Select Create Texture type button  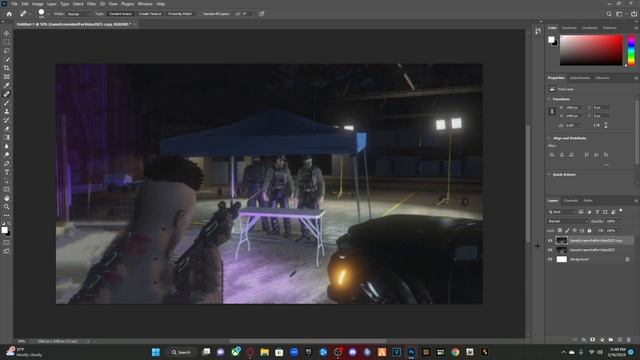[150, 14]
